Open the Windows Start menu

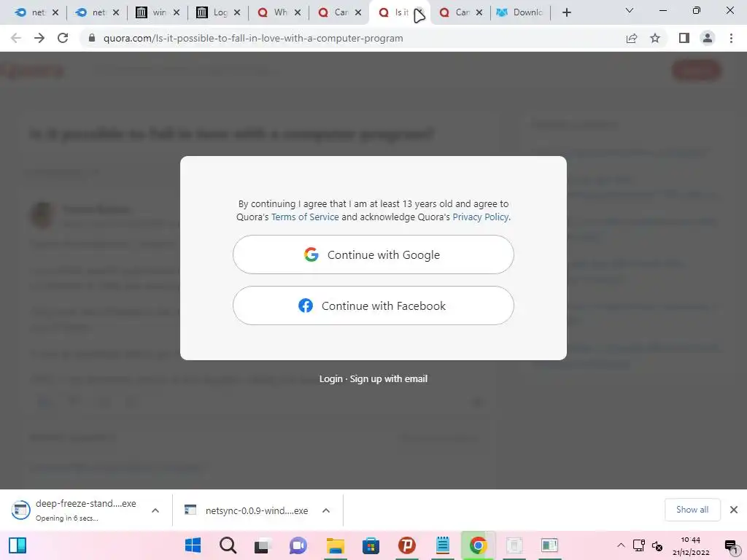click(x=193, y=545)
